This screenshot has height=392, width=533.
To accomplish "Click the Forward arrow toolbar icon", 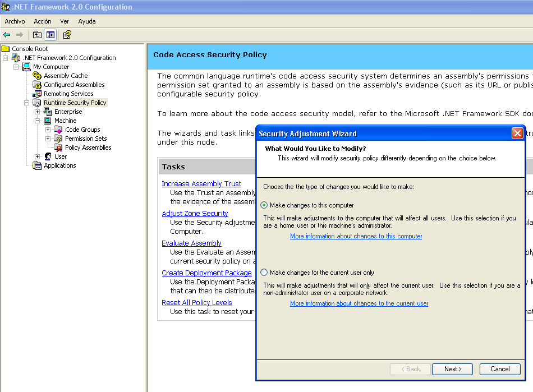I will pos(20,35).
